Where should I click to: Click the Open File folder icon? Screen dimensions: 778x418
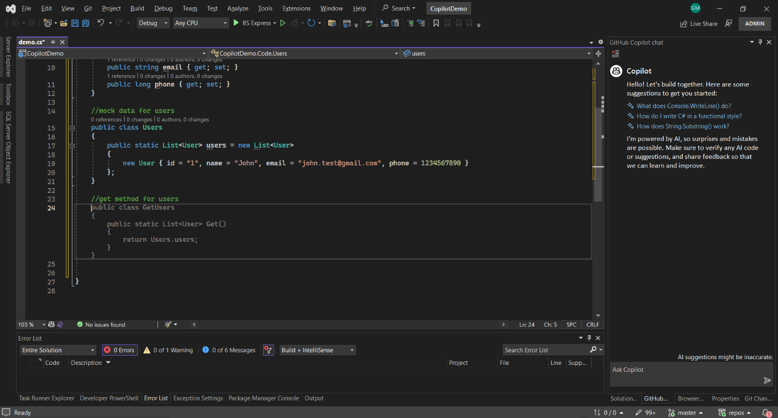(64, 23)
